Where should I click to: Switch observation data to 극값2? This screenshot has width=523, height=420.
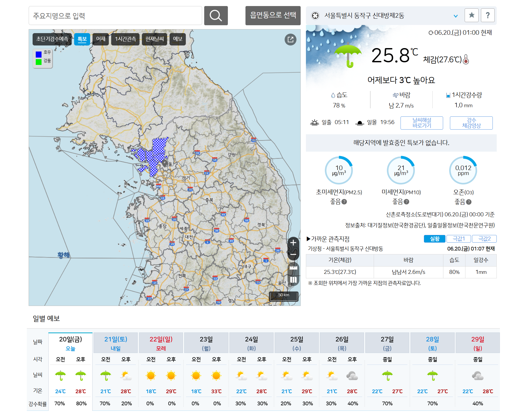[484, 239]
